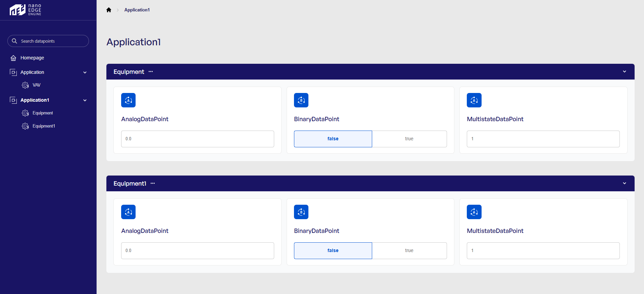The height and width of the screenshot is (294, 644).
Task: Go to Homepage in sidebar
Action: (32, 58)
